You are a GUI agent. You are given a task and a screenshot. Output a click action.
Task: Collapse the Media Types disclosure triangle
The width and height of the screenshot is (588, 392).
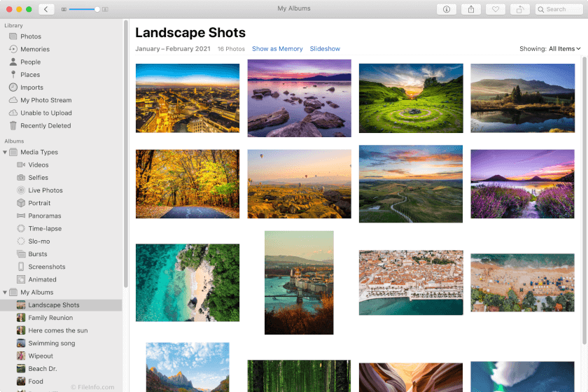pyautogui.click(x=5, y=153)
